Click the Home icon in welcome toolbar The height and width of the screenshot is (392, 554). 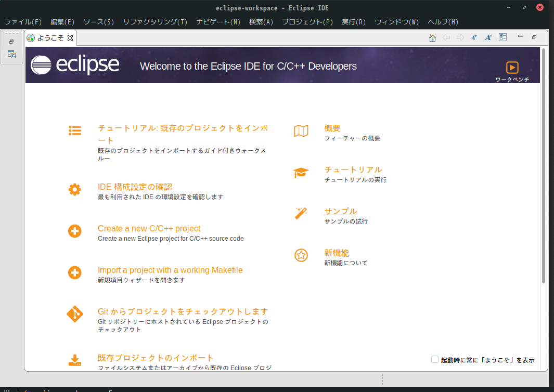(x=432, y=37)
